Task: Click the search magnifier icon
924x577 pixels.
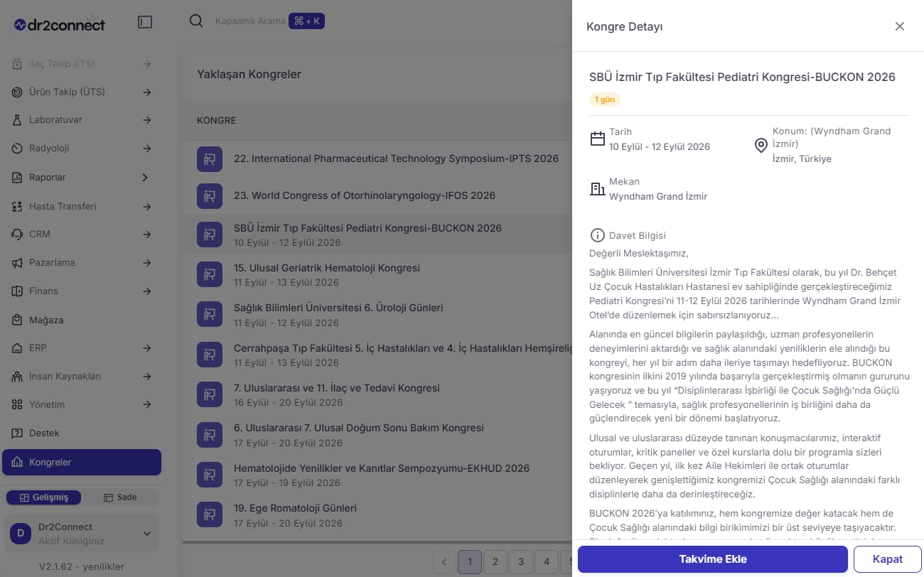Action: 196,21
